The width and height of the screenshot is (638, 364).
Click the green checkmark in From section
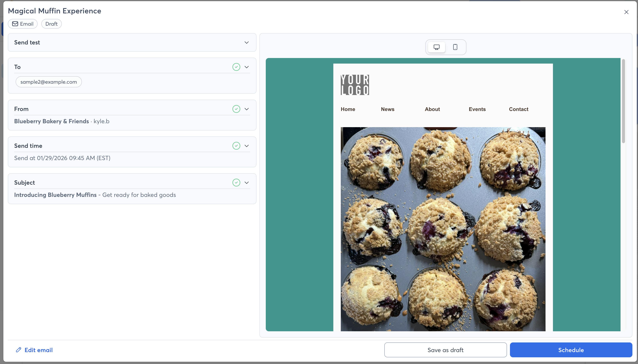236,109
